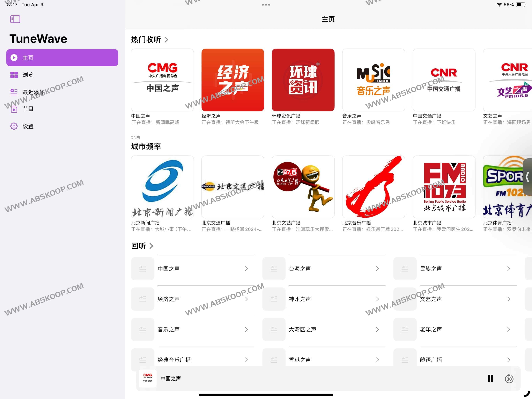532x399 pixels.
Task: Tap the CMG artwork in the mini player
Action: [x=147, y=379]
